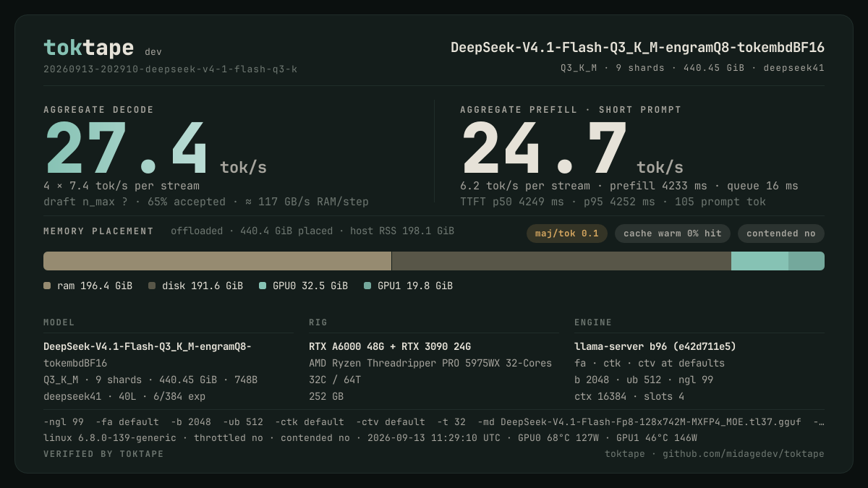Image resolution: width=868 pixels, height=488 pixels.
Task: Click the AGGREGATE PREFILL · SHORT PROMPT heading
Action: [x=571, y=110]
